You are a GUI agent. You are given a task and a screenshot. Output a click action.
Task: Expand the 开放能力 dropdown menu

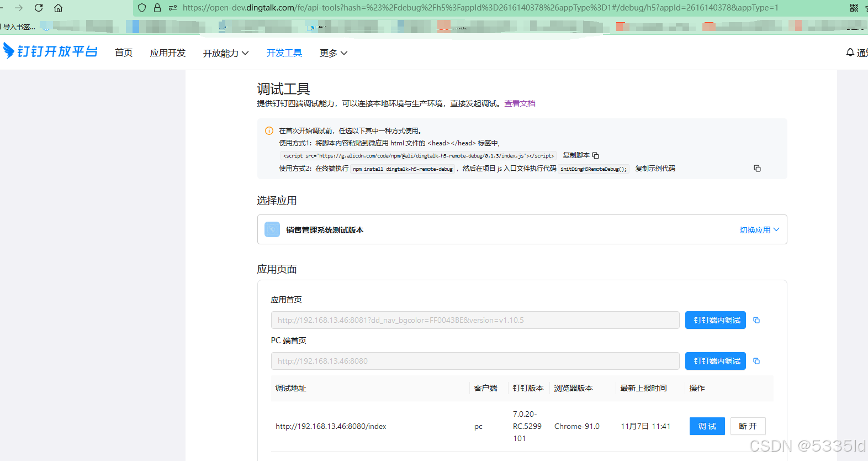tap(226, 53)
